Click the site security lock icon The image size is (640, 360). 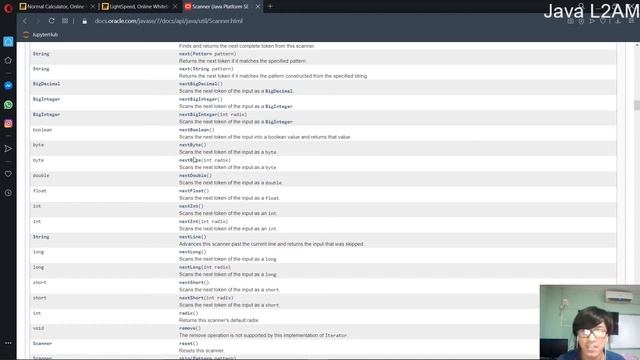pyautogui.click(x=84, y=21)
